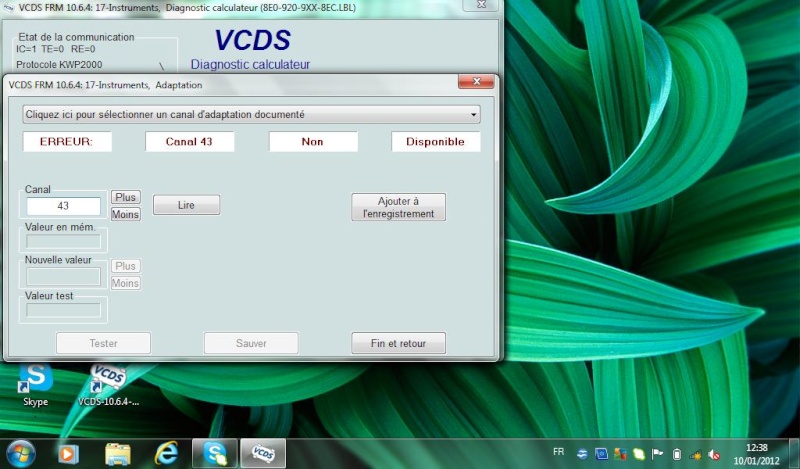800x469 pixels.
Task: Close the Diagnostic calculateur background window
Action: (x=481, y=4)
